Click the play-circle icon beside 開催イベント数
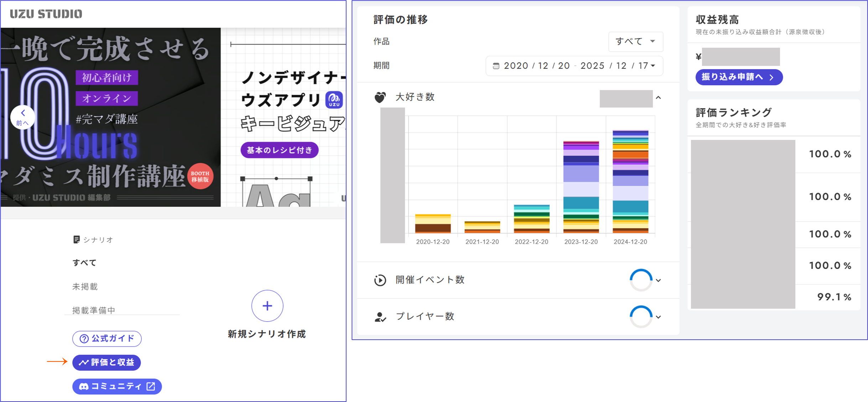The width and height of the screenshot is (868, 402). click(380, 280)
